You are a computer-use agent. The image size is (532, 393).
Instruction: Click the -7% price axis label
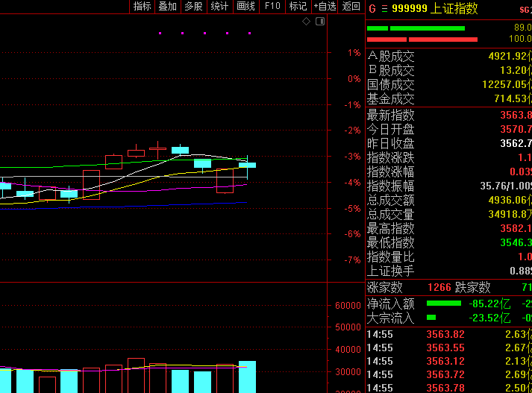click(x=352, y=260)
